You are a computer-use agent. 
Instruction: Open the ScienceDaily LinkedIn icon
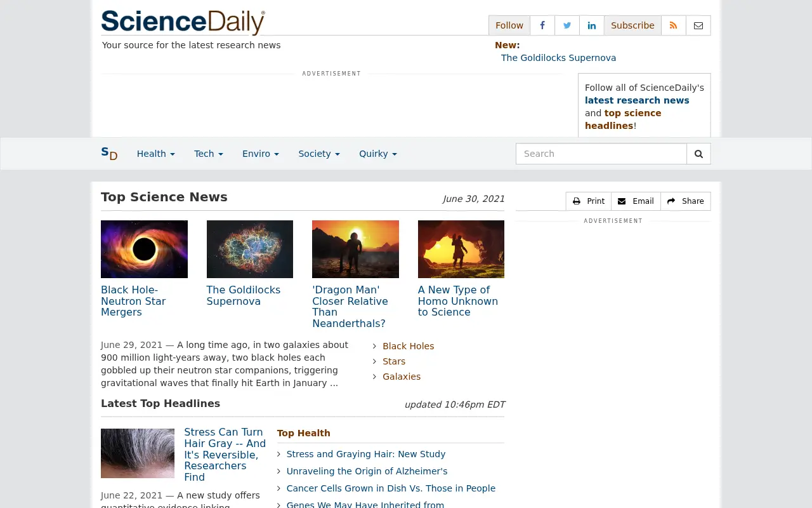pos(592,25)
